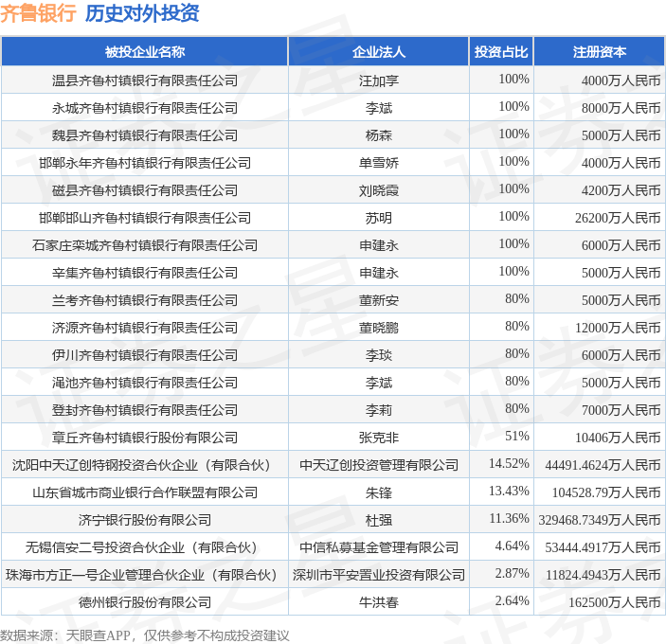This screenshot has width=666, height=644.
Task: Click 10406万人民币 registered capital
Action: tap(618, 438)
